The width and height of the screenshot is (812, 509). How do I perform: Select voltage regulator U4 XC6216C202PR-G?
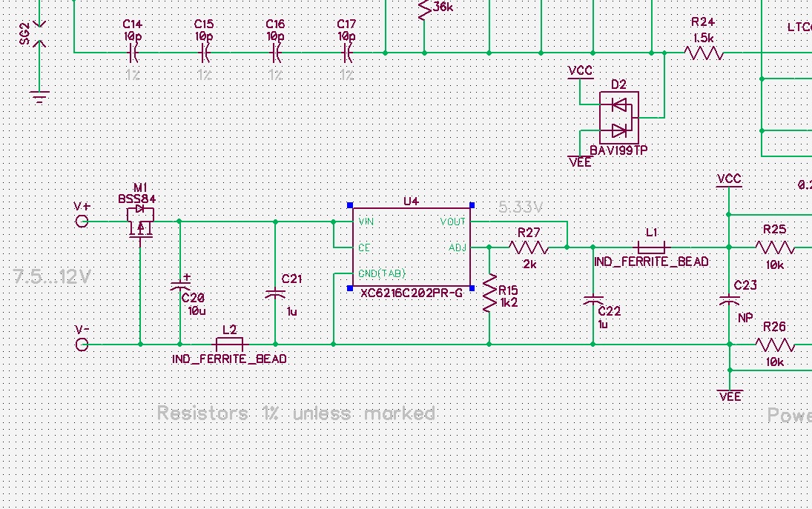pos(412,248)
